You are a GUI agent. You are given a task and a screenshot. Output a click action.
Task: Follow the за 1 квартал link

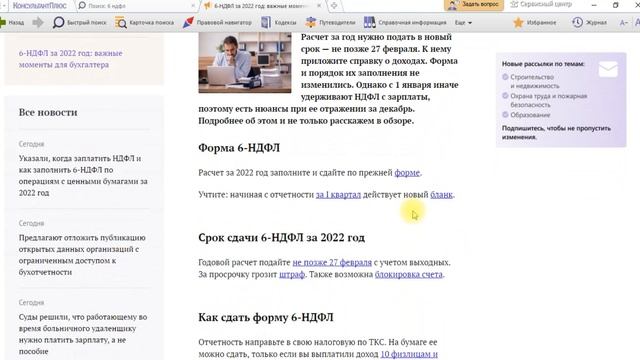pos(338,195)
